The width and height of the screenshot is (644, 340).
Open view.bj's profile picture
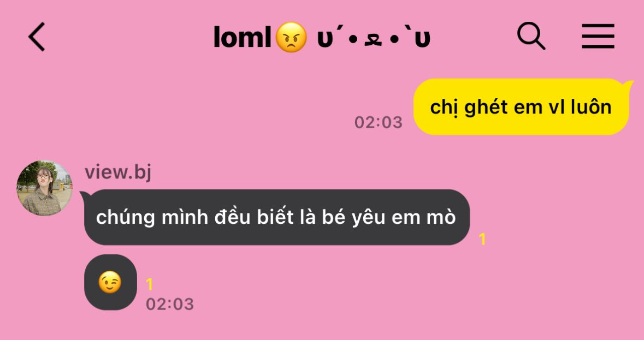(44, 188)
